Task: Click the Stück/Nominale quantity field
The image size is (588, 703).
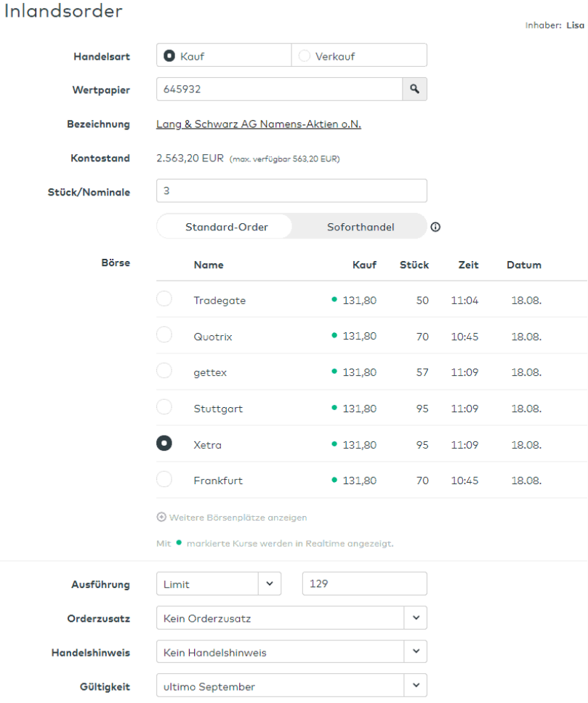Action: (x=291, y=190)
